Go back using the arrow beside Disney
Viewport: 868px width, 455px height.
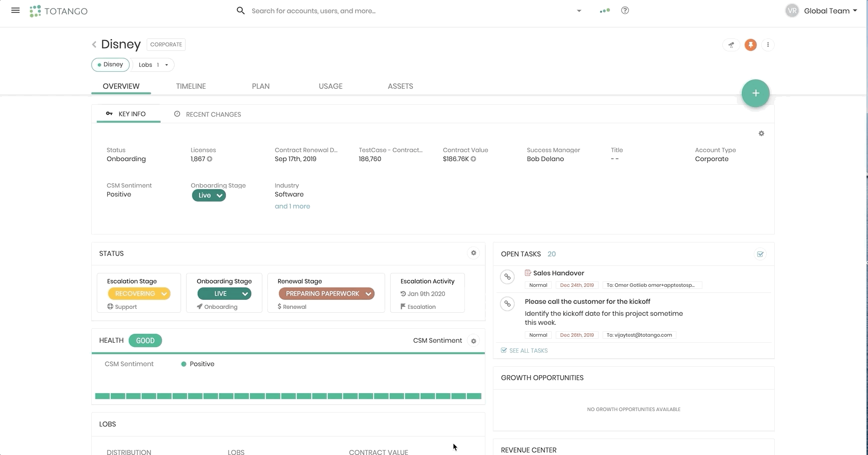[x=94, y=44]
